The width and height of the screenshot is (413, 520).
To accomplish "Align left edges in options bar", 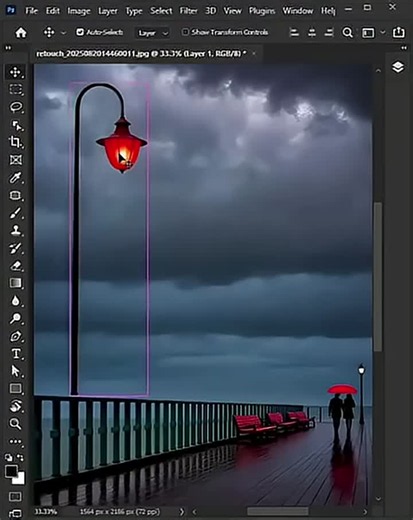I will (x=294, y=32).
